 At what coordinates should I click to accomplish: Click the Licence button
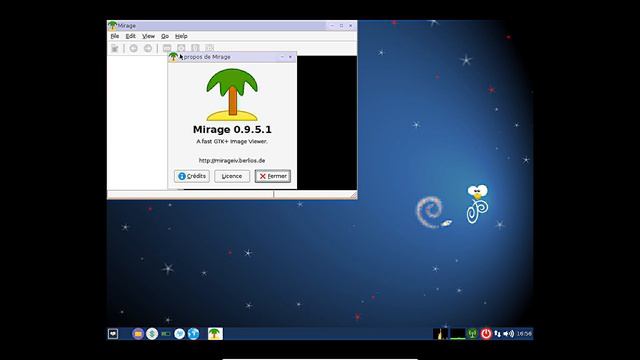coord(232,176)
